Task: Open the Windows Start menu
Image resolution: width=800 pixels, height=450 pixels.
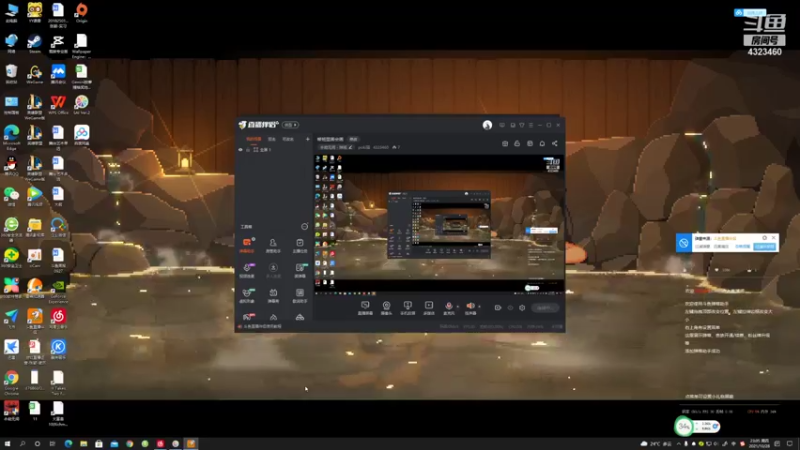Action: coord(7,444)
